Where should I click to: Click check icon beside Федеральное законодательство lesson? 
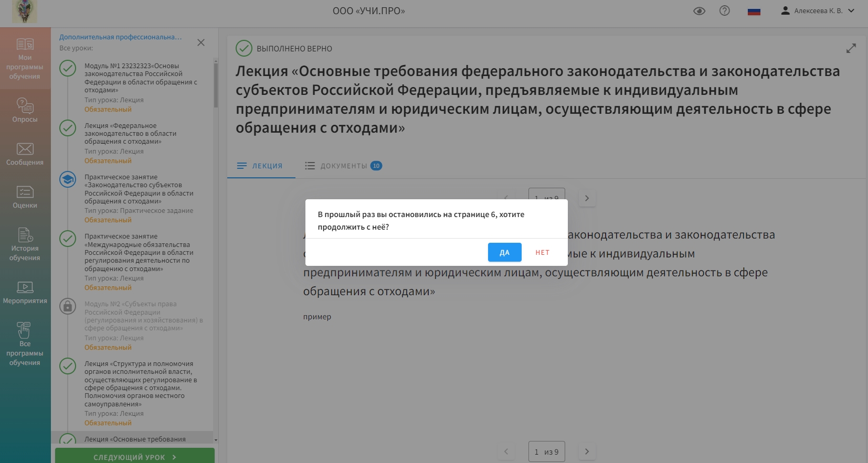click(68, 128)
